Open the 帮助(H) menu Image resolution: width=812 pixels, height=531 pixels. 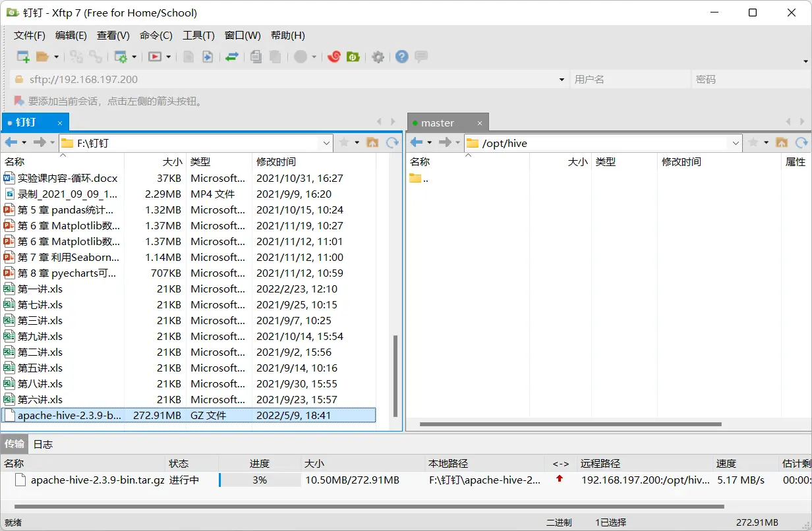(288, 36)
